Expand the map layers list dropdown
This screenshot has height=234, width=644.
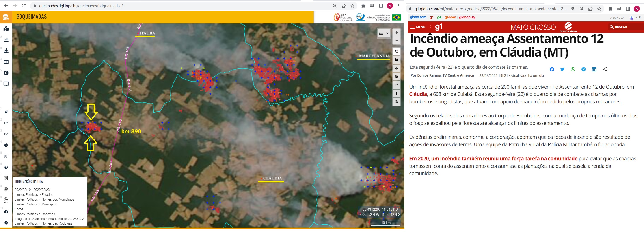[x=383, y=33]
